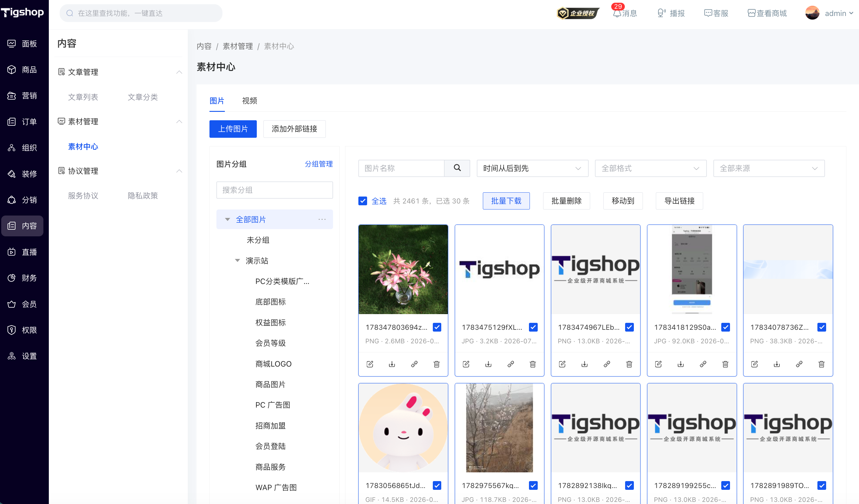The image size is (859, 504).
Task: Focus the 搜索分组 input field
Action: coord(274,190)
